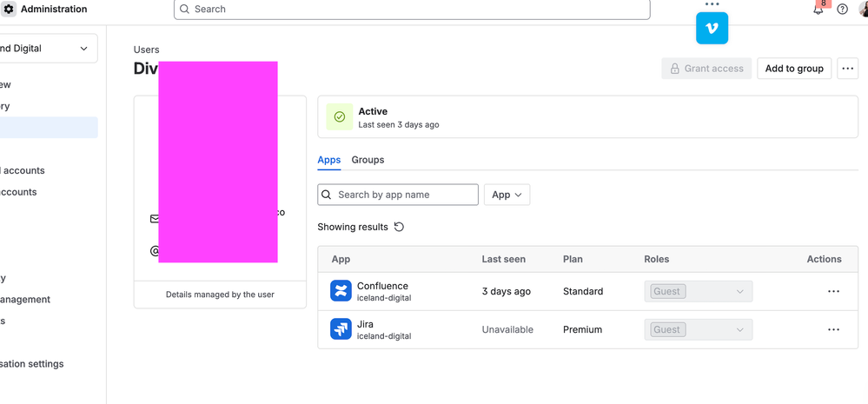
Task: Open the help question mark icon
Action: [842, 10]
